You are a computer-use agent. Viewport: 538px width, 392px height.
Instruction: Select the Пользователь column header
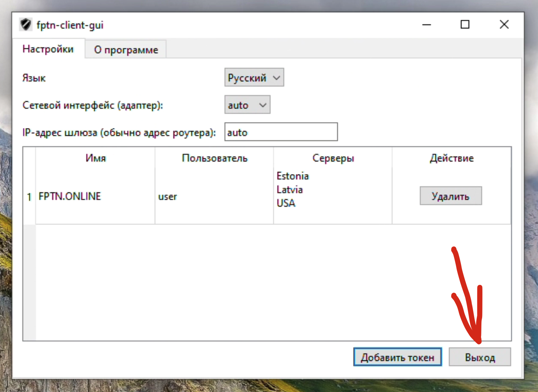215,158
